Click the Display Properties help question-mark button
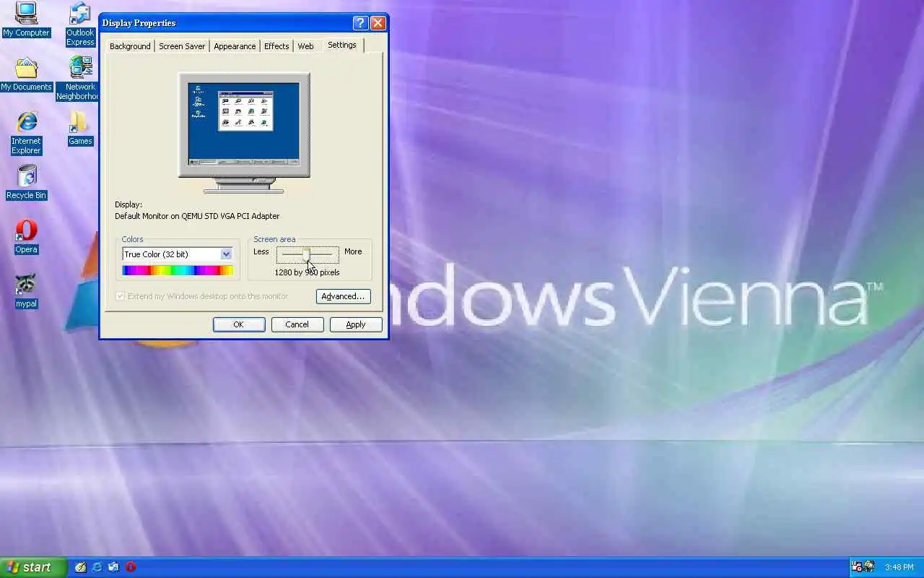Image resolution: width=924 pixels, height=578 pixels. 362,23
